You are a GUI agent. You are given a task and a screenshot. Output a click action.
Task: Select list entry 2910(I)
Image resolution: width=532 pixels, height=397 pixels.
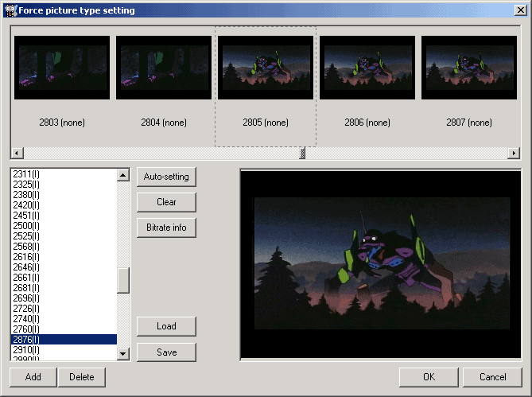coord(64,350)
